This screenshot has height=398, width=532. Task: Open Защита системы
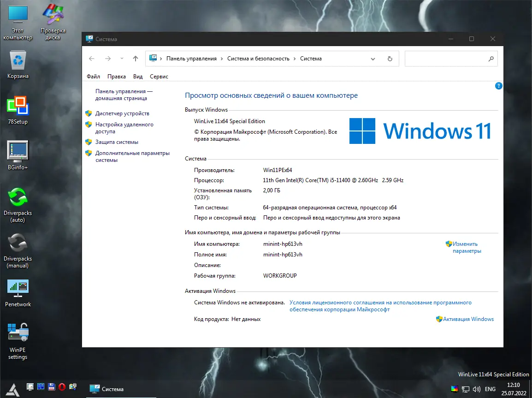click(117, 142)
